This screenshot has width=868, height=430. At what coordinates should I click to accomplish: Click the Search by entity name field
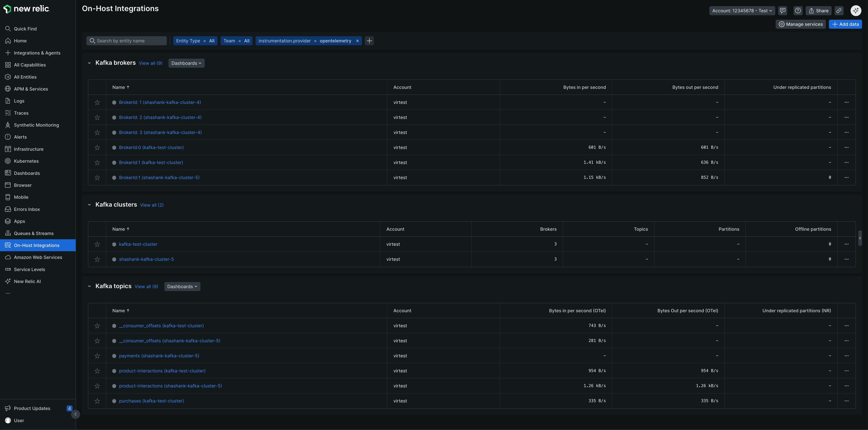click(130, 41)
